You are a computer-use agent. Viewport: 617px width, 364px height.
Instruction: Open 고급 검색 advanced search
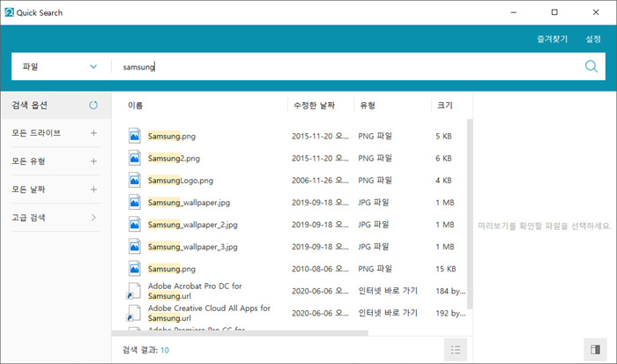[93, 217]
